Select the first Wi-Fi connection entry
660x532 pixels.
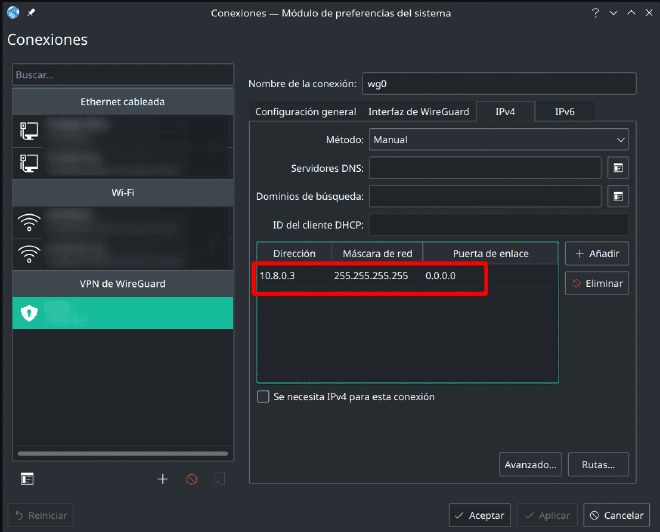tap(122, 222)
